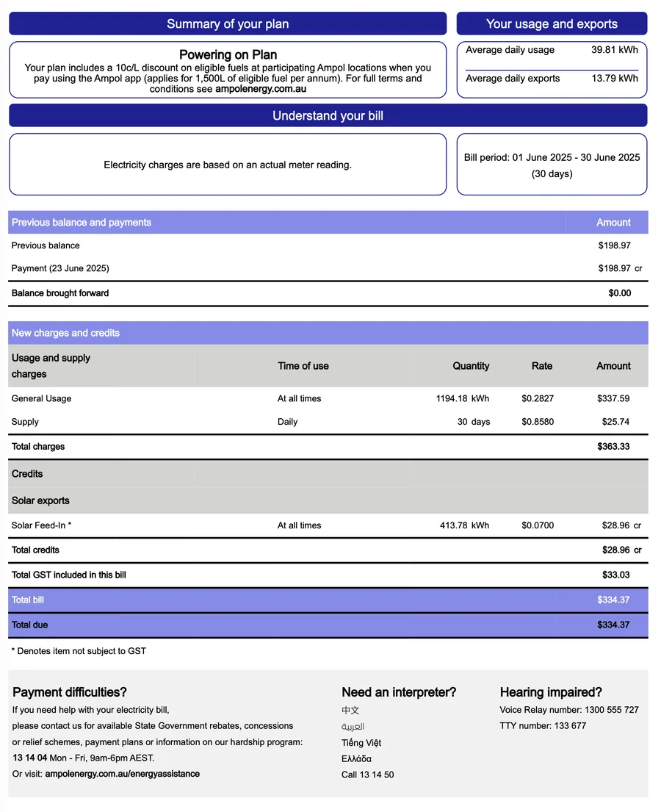
Task: Click the 'Solar exports' subheading
Action: point(40,500)
